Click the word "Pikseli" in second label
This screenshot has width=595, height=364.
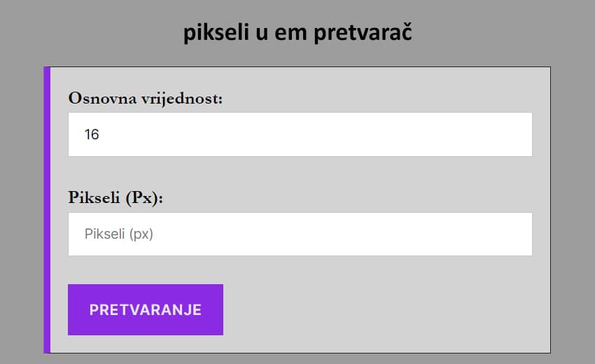pos(94,197)
